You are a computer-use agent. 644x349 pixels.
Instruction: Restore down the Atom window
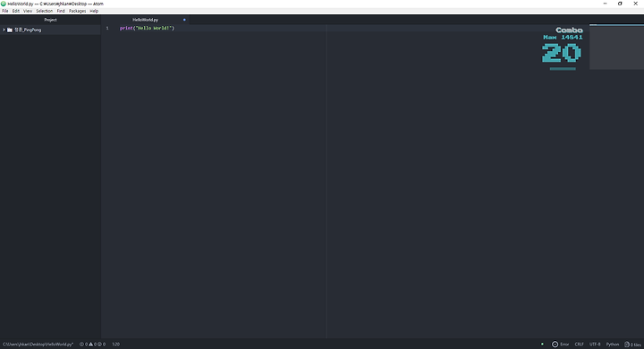click(x=620, y=4)
